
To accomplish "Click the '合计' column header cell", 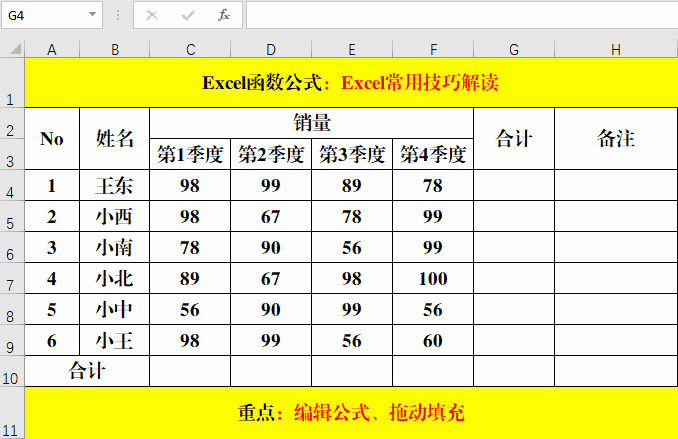I will pyautogui.click(x=514, y=138).
